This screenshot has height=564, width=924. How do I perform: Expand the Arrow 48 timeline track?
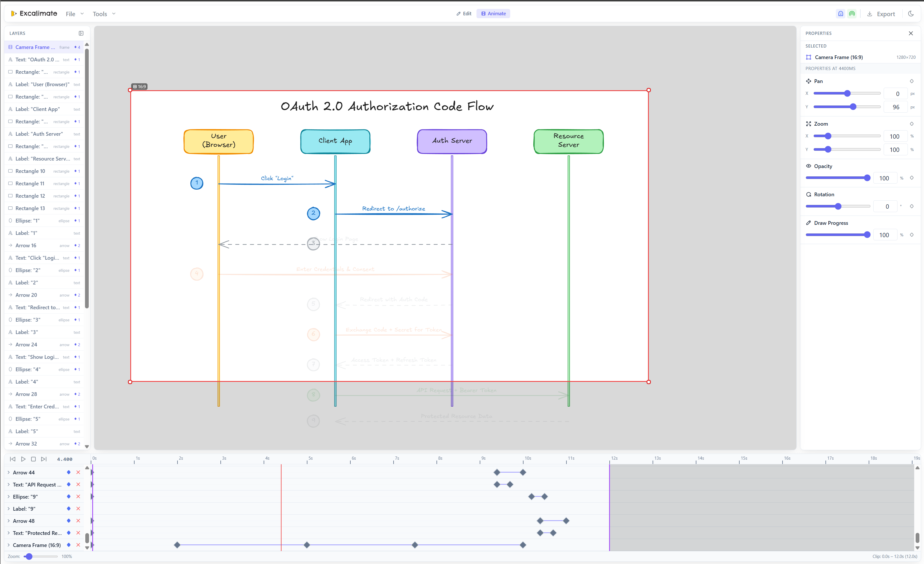click(9, 521)
